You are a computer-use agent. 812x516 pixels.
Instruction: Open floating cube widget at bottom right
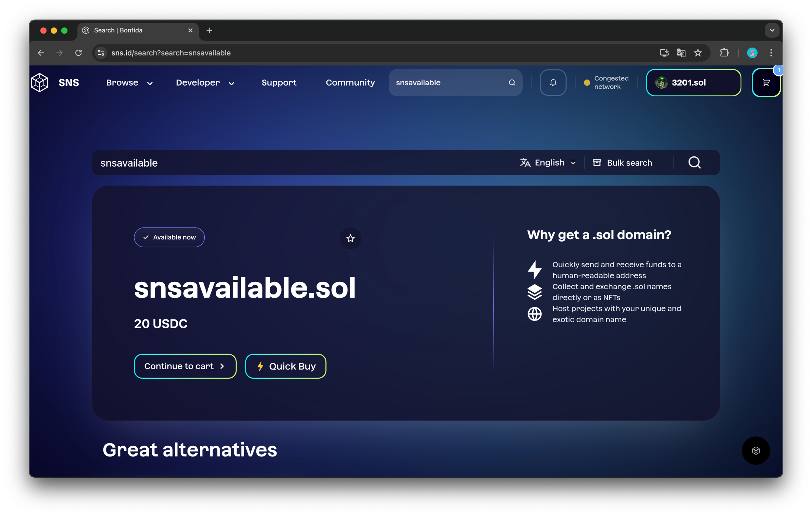[x=756, y=450]
